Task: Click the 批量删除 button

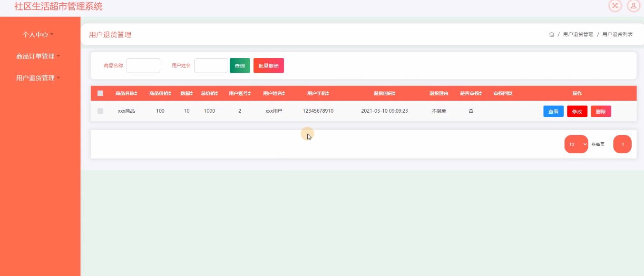Action: tap(269, 66)
